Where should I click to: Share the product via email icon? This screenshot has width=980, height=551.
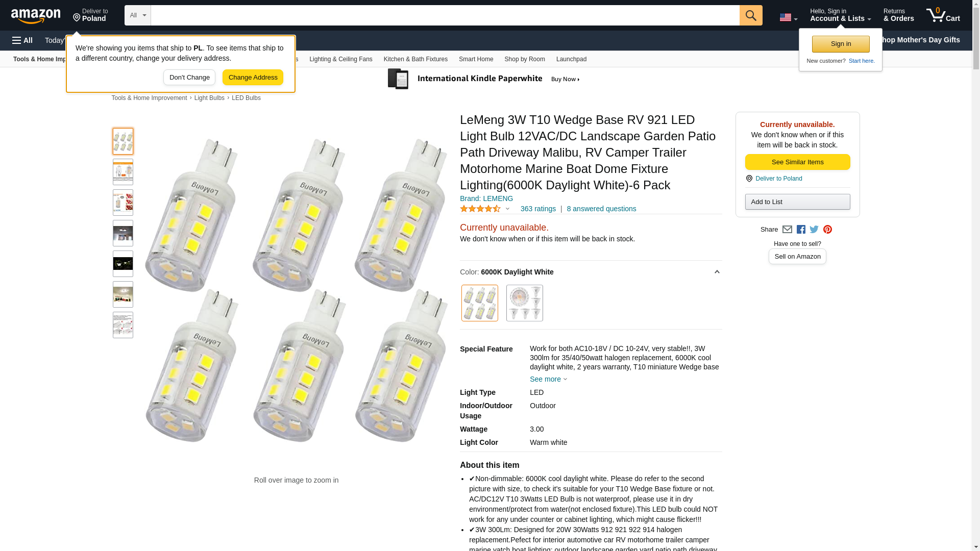coord(787,230)
